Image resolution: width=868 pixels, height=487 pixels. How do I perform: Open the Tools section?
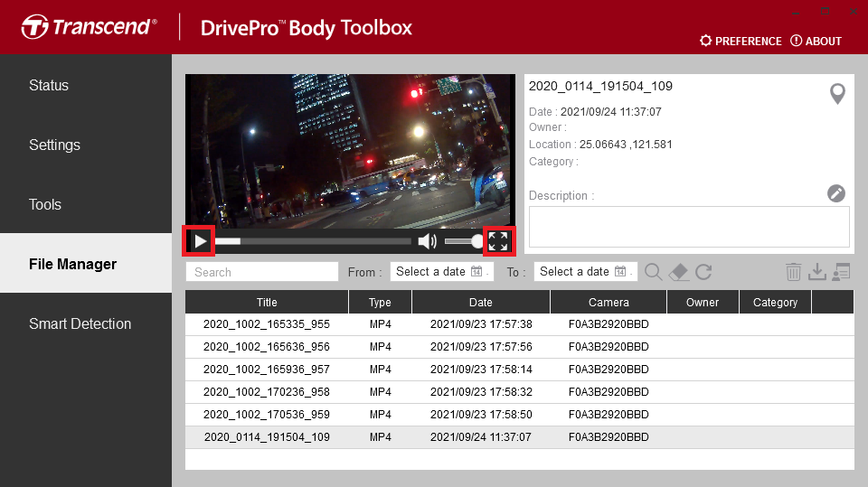[86, 205]
